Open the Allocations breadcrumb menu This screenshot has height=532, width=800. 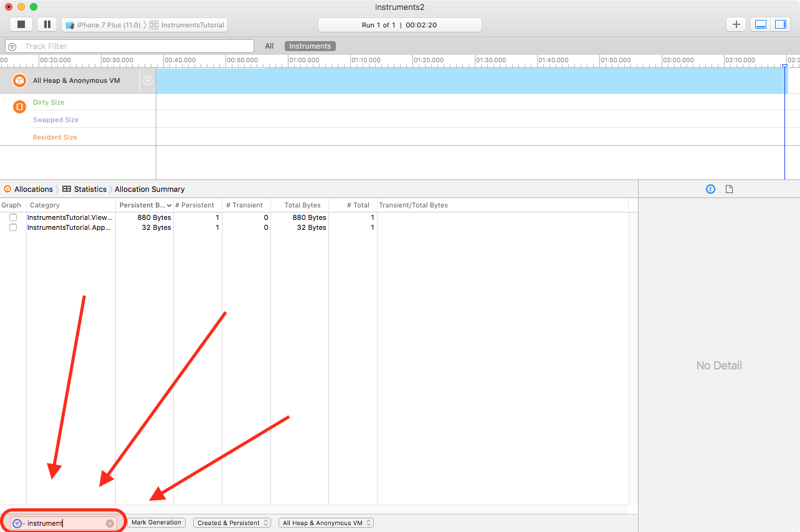tap(34, 189)
